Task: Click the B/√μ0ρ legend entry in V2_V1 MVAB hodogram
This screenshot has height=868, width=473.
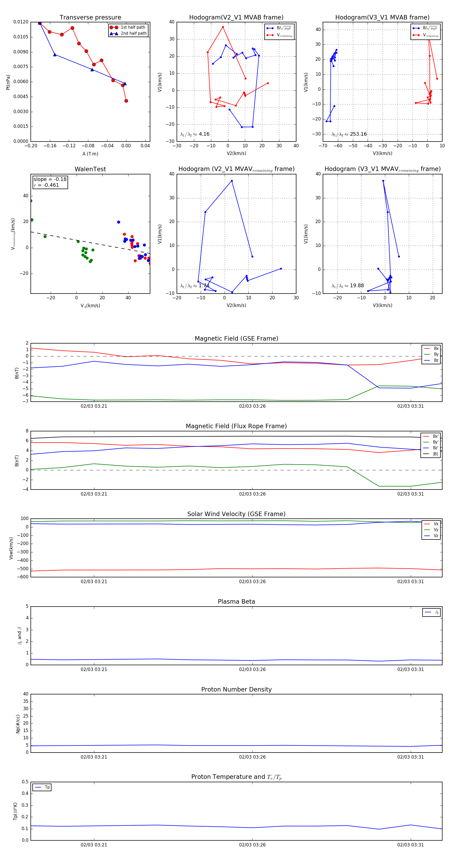Action: click(279, 28)
